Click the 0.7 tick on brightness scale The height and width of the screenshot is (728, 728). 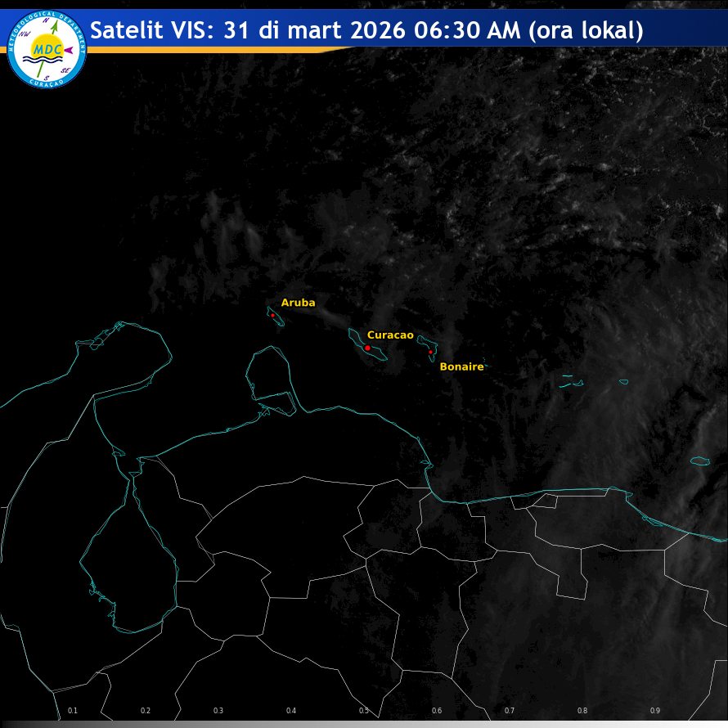pos(510,711)
